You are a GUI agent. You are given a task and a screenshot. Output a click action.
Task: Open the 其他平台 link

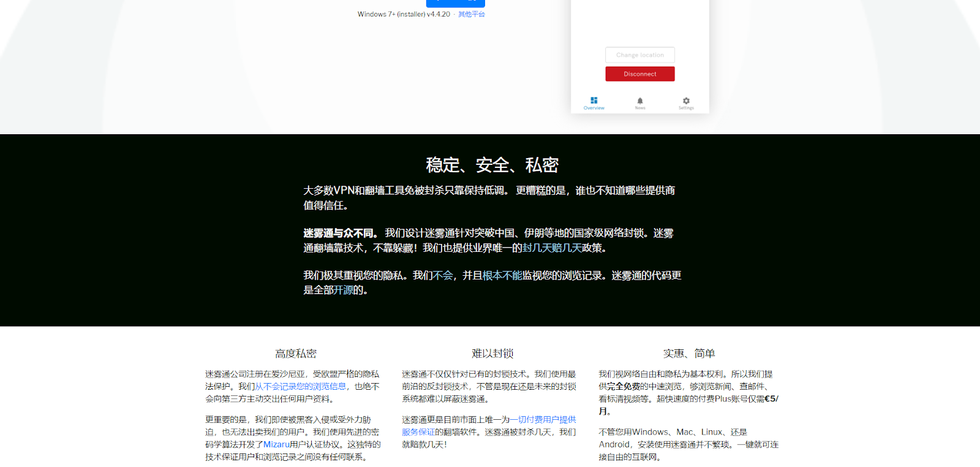472,14
